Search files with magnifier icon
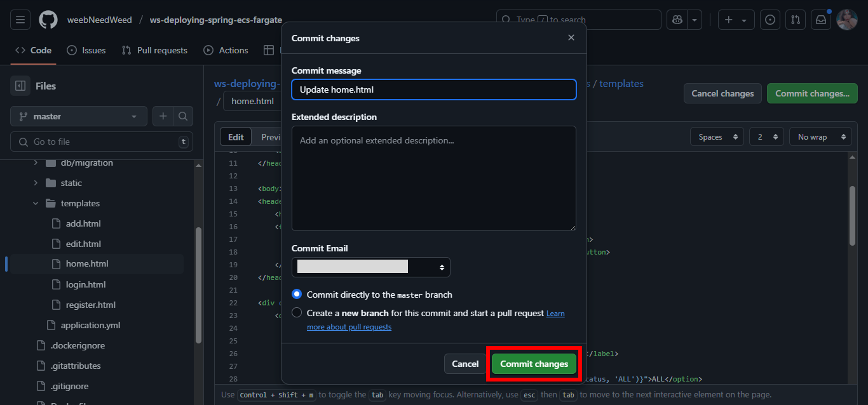This screenshot has width=868, height=405. [x=183, y=116]
